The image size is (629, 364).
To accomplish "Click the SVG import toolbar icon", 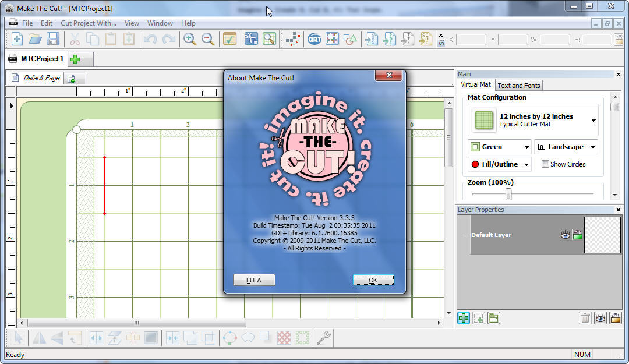I will point(371,39).
